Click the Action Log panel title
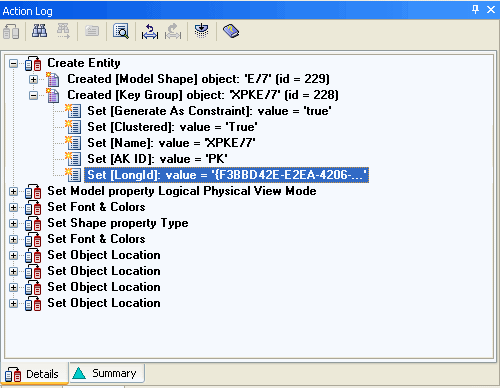 coord(27,11)
